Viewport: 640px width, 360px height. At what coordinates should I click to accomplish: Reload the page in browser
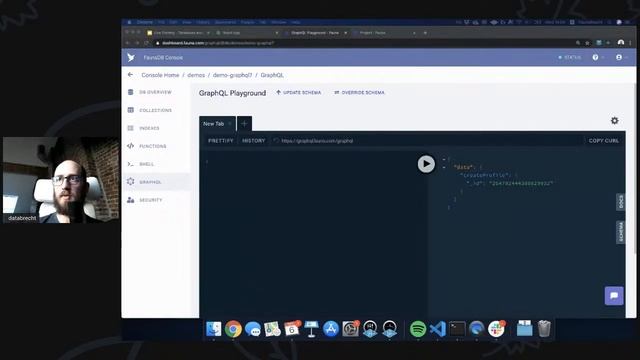point(147,43)
